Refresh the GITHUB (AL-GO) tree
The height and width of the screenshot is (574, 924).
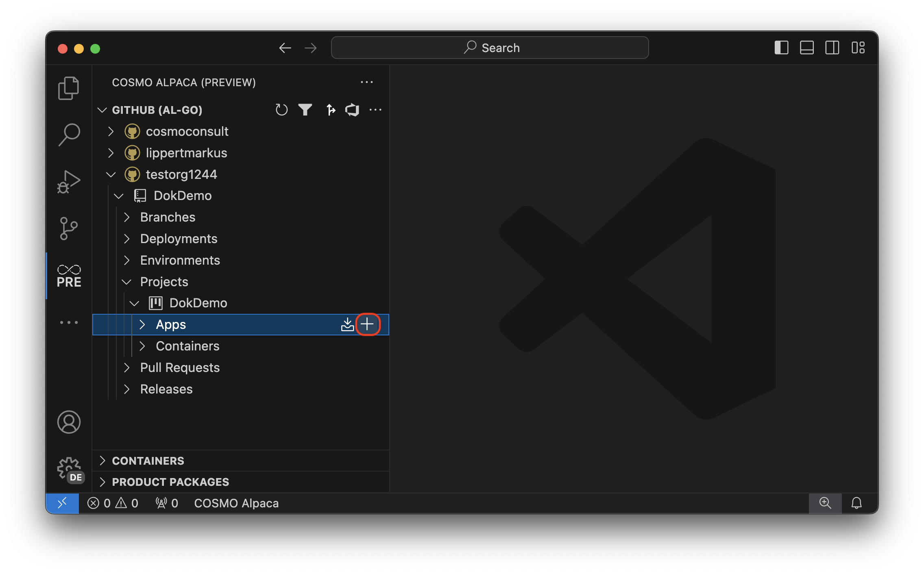pos(281,110)
